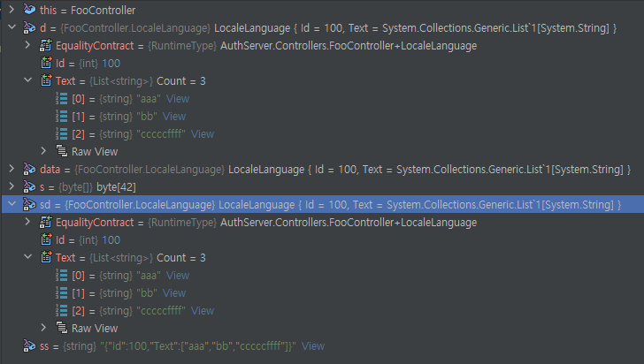
Task: Expand the 's' byte array node
Action: (x=11, y=186)
